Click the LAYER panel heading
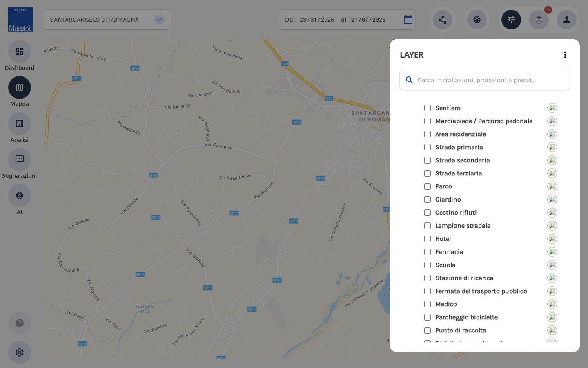 coord(412,55)
